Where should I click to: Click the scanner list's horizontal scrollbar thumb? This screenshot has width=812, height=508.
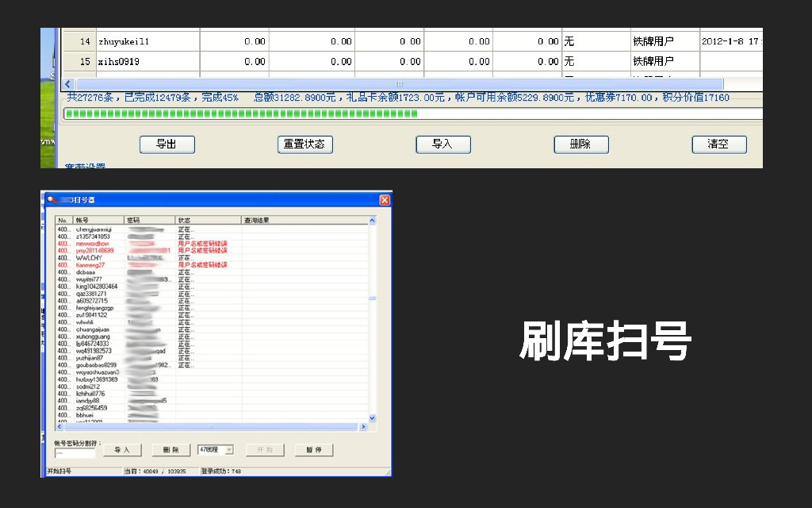coord(210,426)
